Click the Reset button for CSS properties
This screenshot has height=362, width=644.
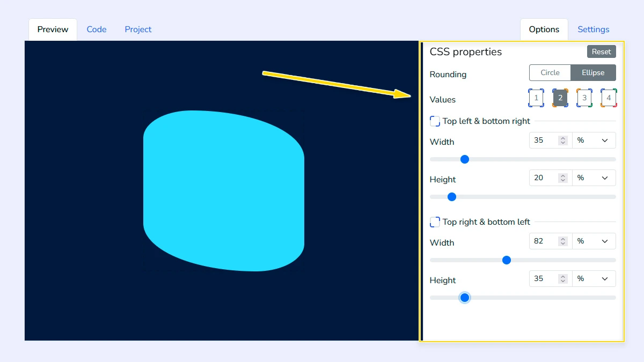tap(601, 51)
